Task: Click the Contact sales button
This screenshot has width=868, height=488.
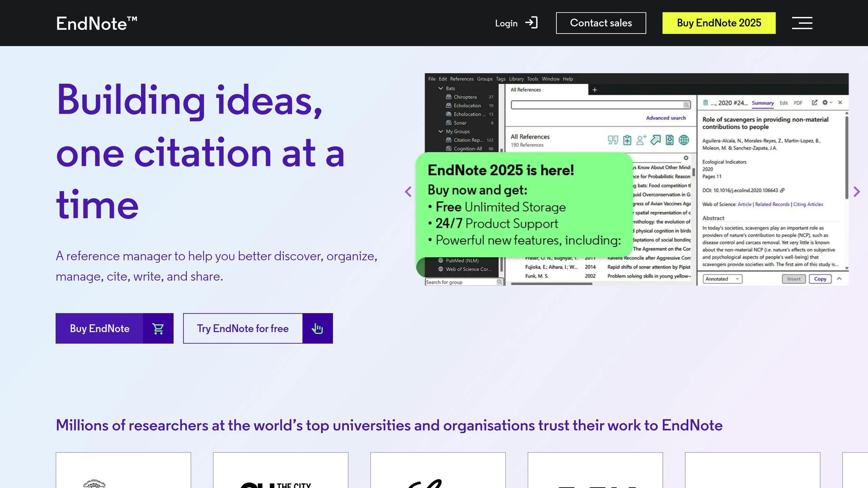Action: coord(601,23)
